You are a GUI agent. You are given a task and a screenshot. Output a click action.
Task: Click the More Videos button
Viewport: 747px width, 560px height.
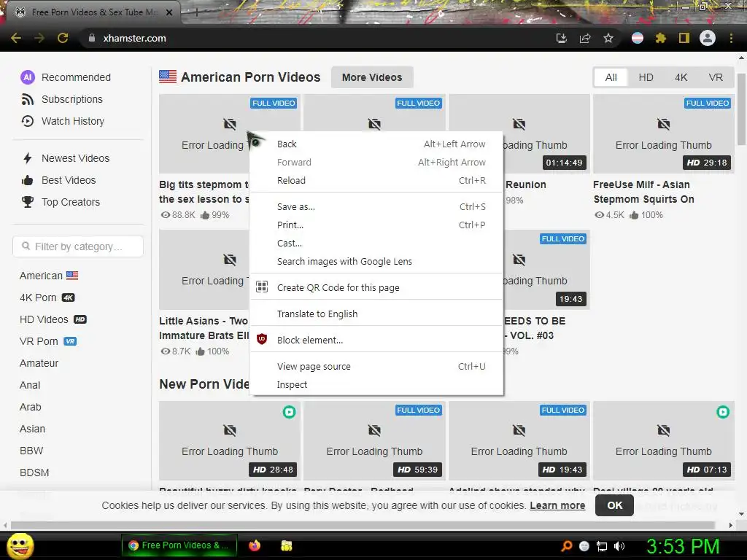tap(371, 77)
